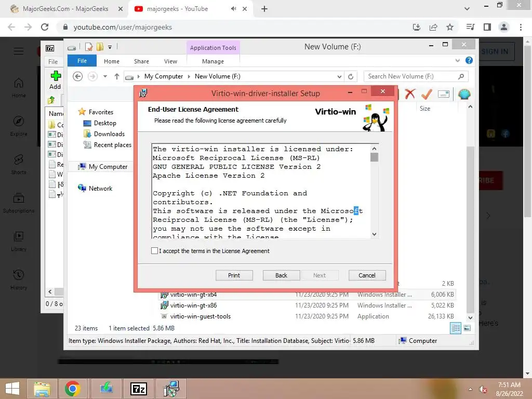Accept the License Agreement terms checkbox

pyautogui.click(x=154, y=251)
